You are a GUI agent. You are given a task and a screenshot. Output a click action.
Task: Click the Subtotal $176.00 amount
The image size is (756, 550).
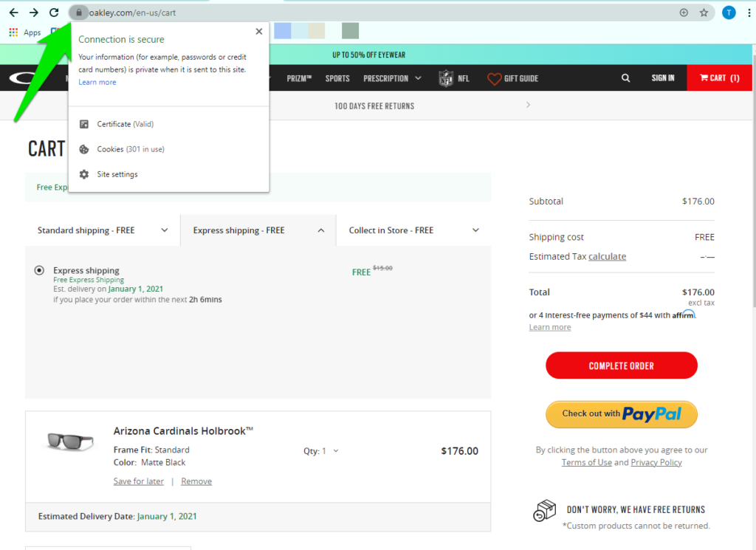[x=698, y=202]
